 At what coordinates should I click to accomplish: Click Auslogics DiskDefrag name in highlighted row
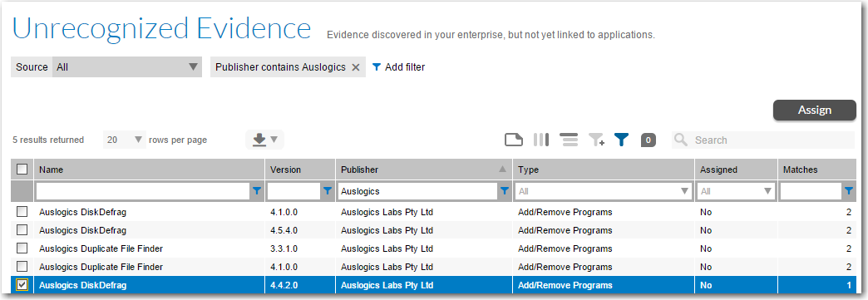(x=82, y=286)
